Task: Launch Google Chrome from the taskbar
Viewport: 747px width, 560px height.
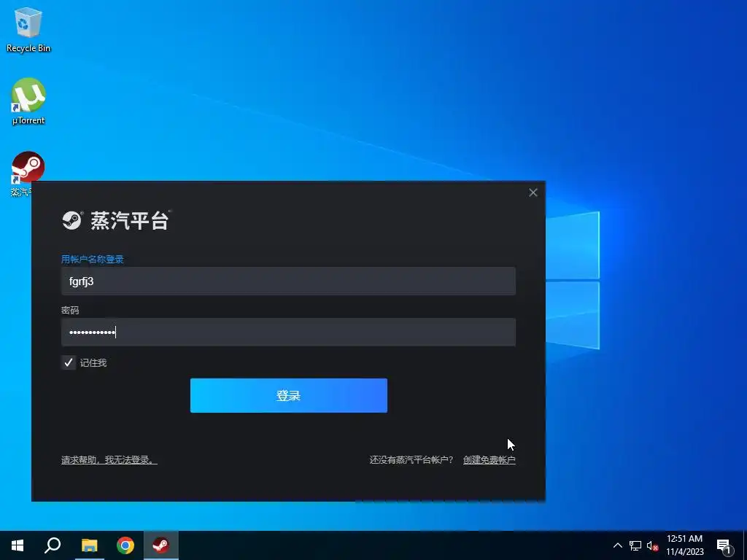Action: [x=125, y=545]
